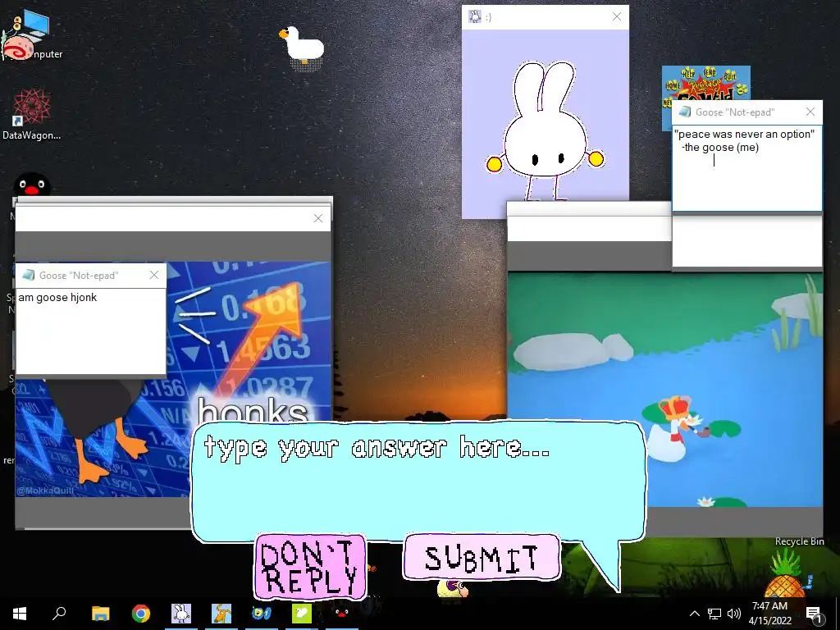Click the date 4/15/2022 in taskbar
Image resolution: width=840 pixels, height=630 pixels.
tap(769, 621)
